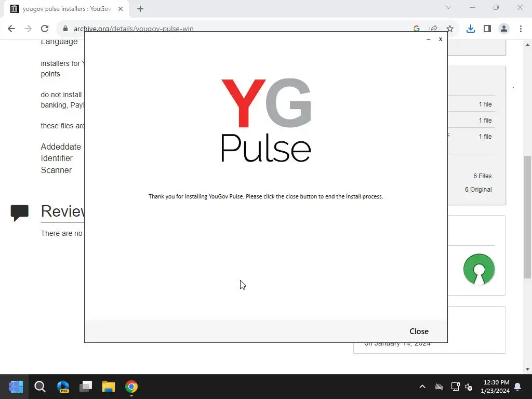Click the muted volume tray icon
Viewport: 532px width, 399px height.
pyautogui.click(x=469, y=387)
